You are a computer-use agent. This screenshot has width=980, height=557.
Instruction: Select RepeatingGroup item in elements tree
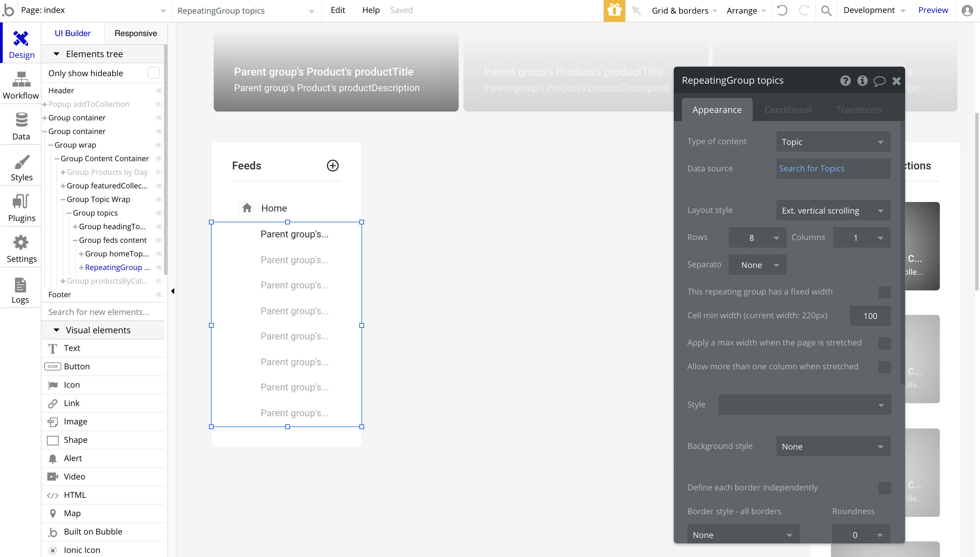pyautogui.click(x=117, y=267)
